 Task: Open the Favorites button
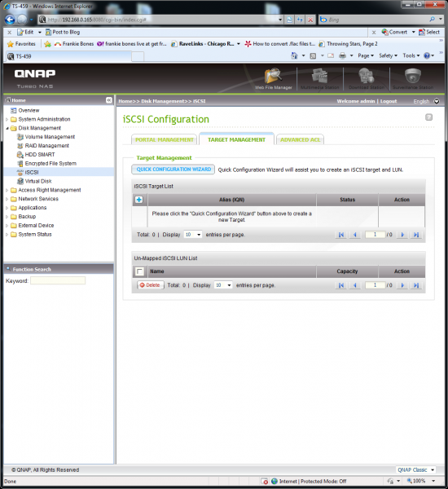pyautogui.click(x=21, y=44)
